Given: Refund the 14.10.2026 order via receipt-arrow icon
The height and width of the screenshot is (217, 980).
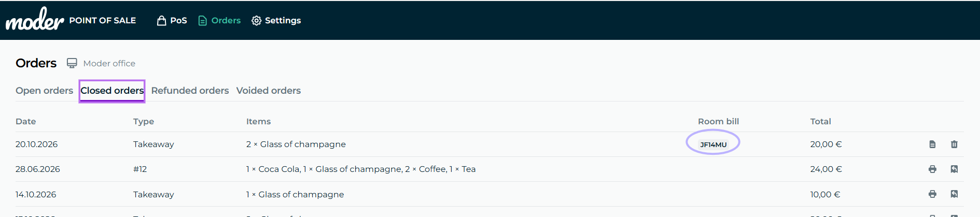Looking at the screenshot, I should [x=954, y=194].
